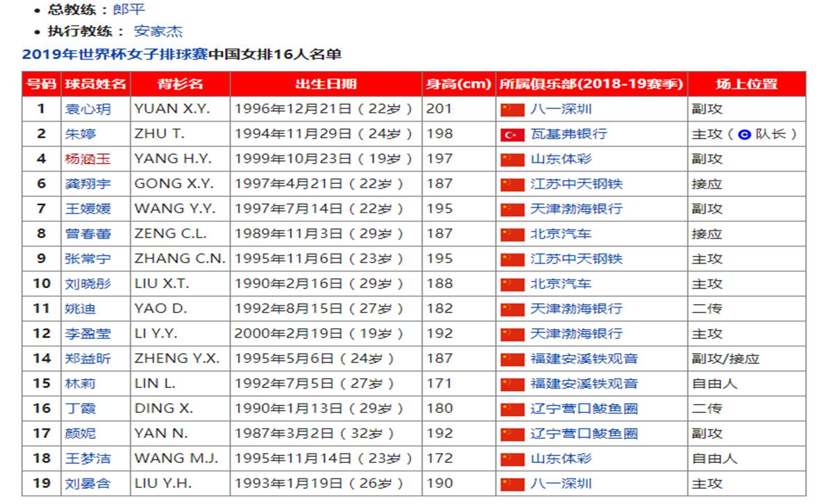Click the China flag beside 北京汽车 in 曾春蕾's row
The width and height of the screenshot is (826, 504).
point(512,235)
